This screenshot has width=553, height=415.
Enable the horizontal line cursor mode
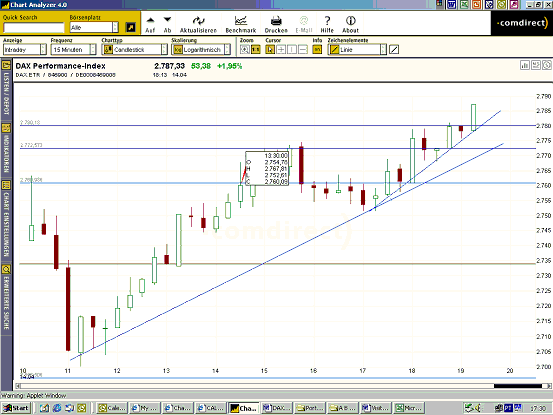(x=303, y=50)
